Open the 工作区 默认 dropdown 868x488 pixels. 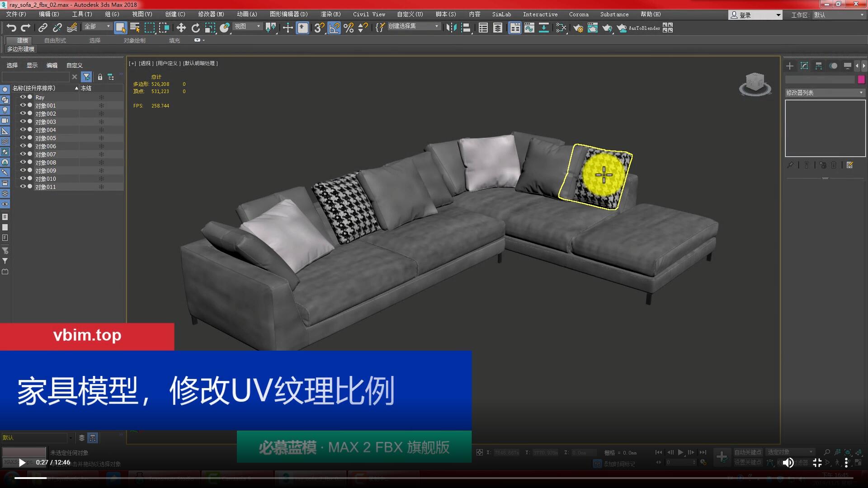click(839, 15)
